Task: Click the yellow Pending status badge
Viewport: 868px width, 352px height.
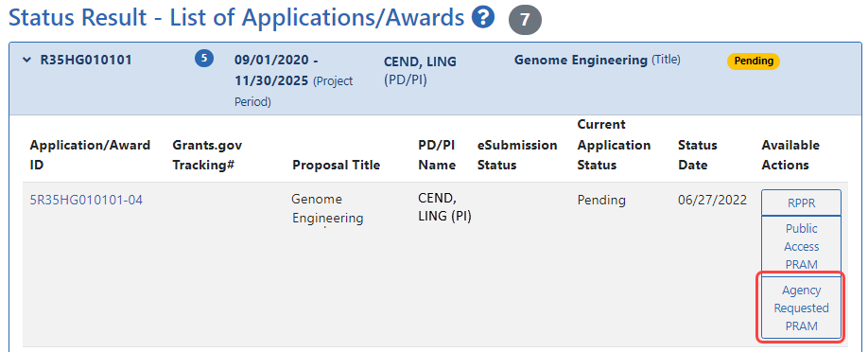Action: (x=753, y=61)
